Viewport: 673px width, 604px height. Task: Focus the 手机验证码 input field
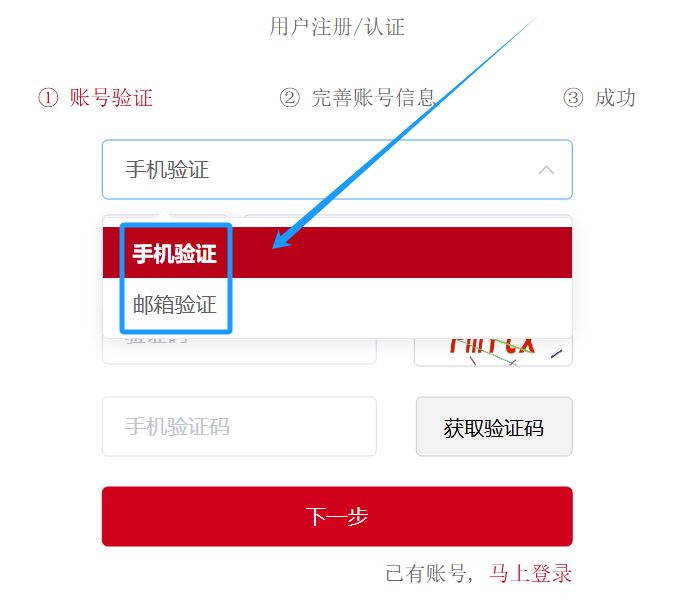point(239,427)
